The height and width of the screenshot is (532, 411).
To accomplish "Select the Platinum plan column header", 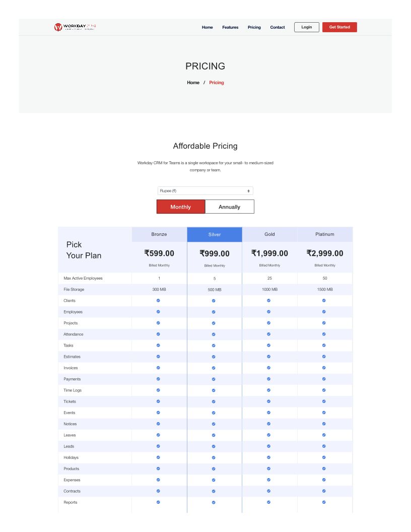I will [325, 234].
